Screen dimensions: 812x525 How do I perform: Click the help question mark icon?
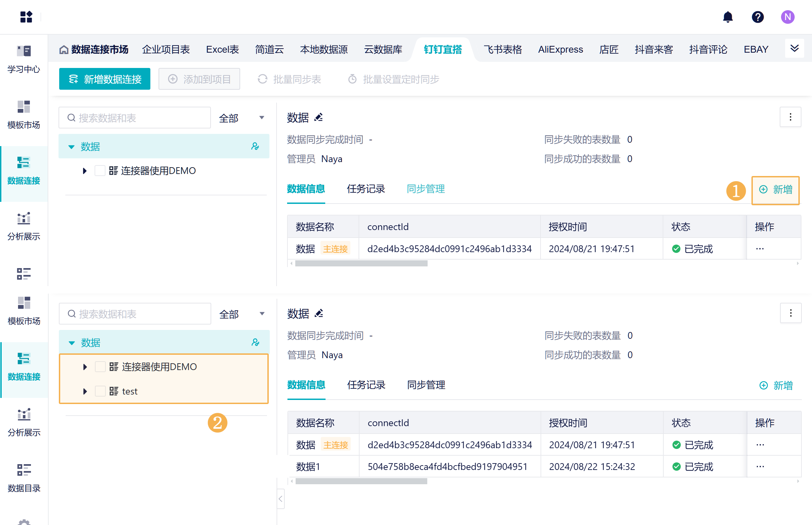pos(758,17)
